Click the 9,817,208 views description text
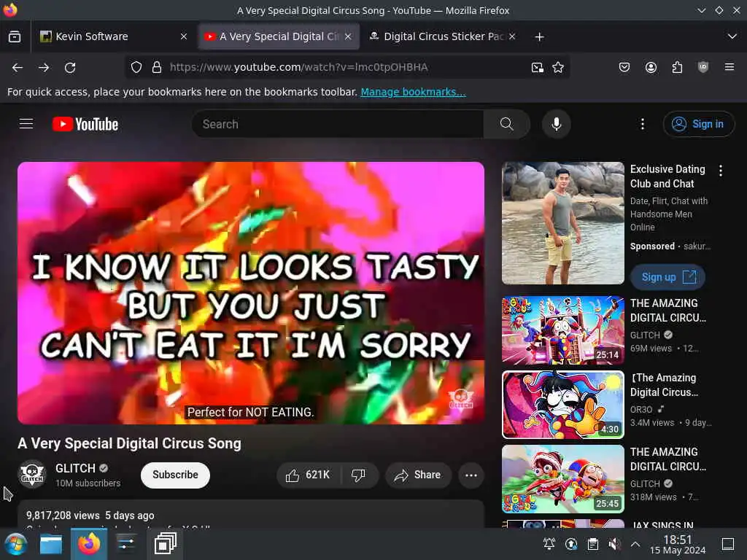 pyautogui.click(x=90, y=516)
